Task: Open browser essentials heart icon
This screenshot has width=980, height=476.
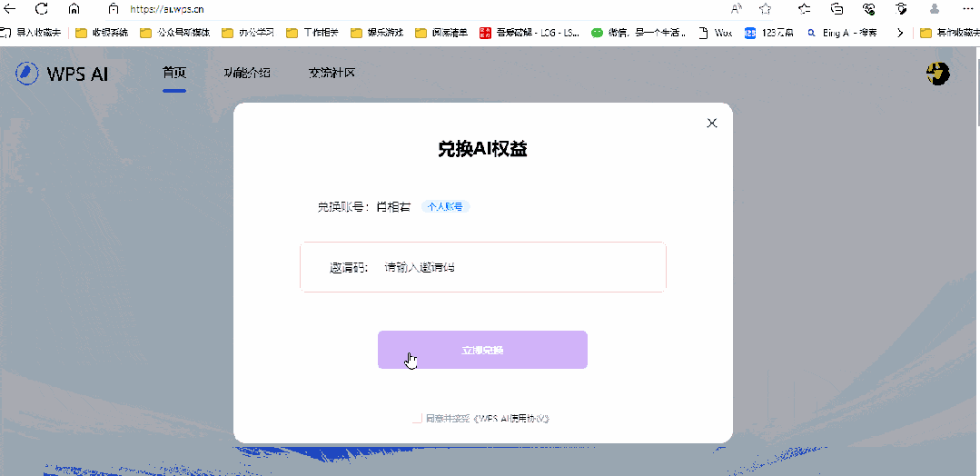Action: (869, 9)
